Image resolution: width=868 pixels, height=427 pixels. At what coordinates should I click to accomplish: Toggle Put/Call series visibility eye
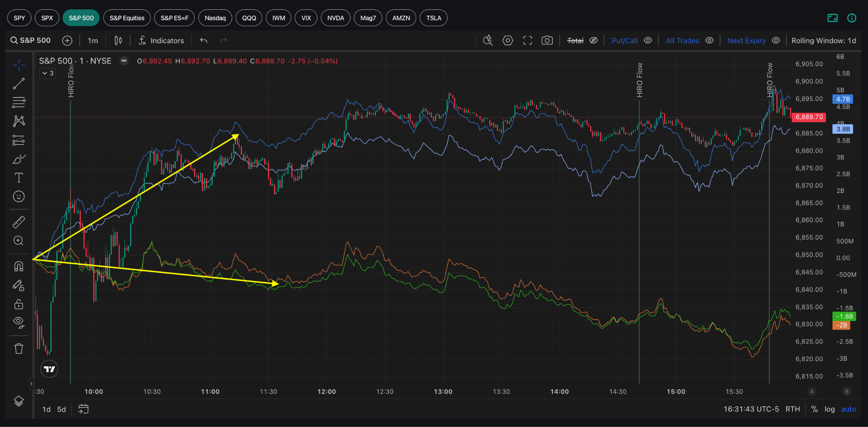pyautogui.click(x=648, y=41)
